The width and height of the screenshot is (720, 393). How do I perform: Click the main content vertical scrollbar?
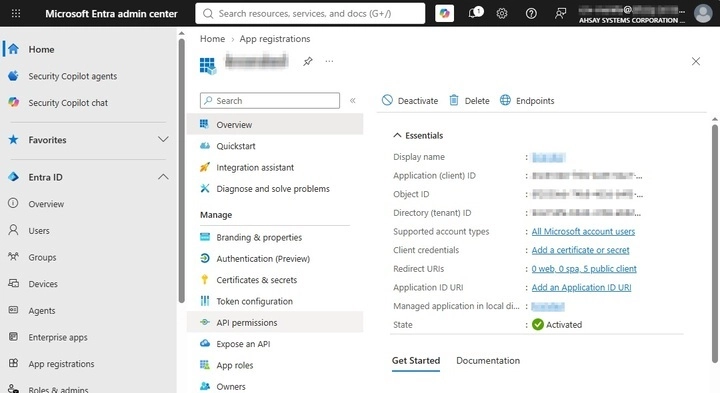click(714, 243)
